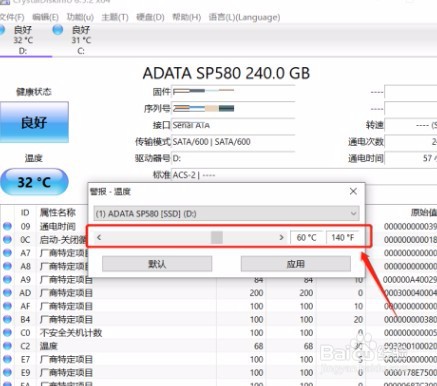Screen dimensions: 437x386
Task: Select the 启动-关闭 attribute name in row 0C
Action: point(63,240)
